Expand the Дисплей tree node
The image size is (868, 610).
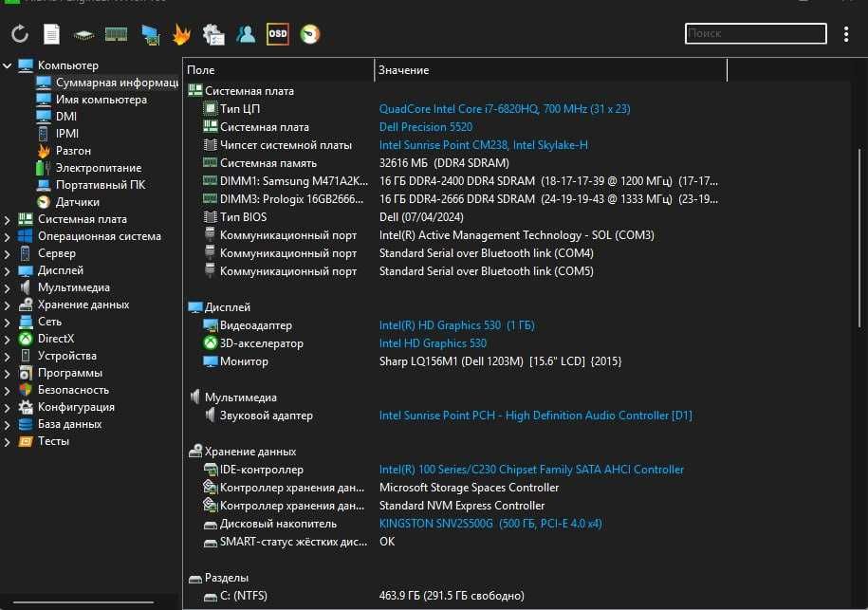click(8, 271)
